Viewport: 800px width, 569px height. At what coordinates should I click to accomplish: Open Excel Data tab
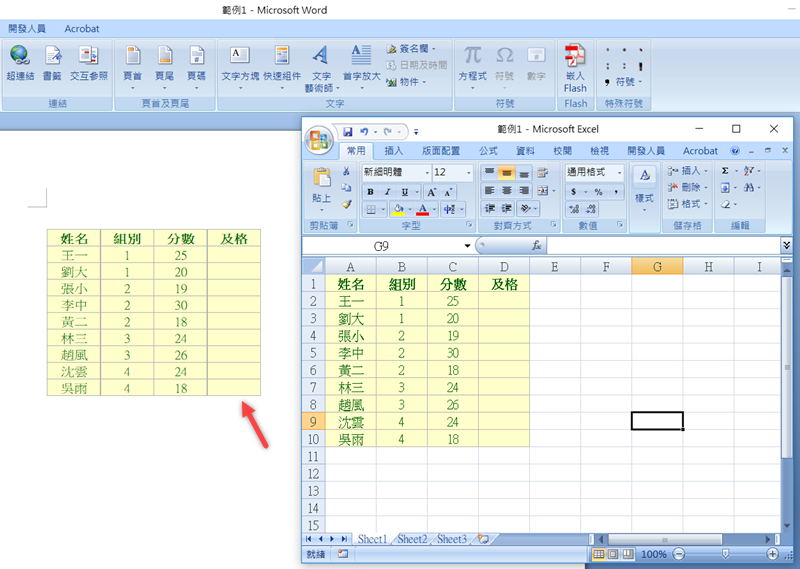525,151
